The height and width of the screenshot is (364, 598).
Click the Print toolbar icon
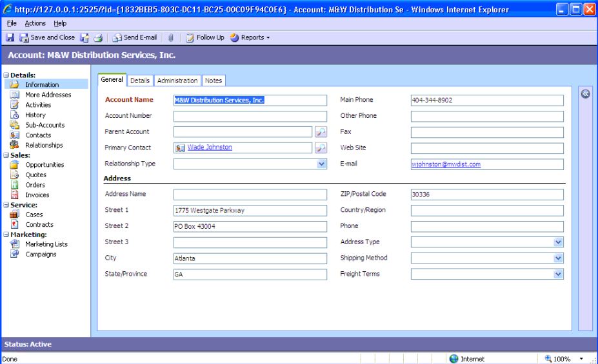(x=98, y=37)
